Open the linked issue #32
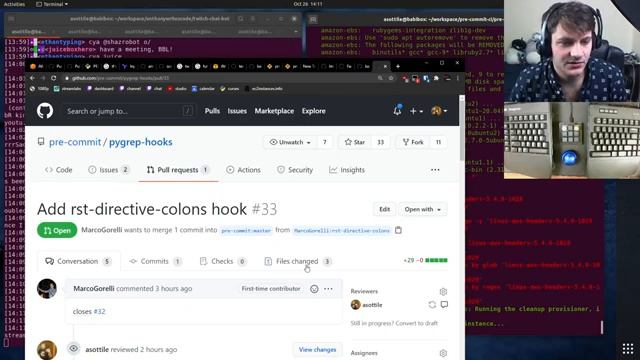 coord(99,311)
